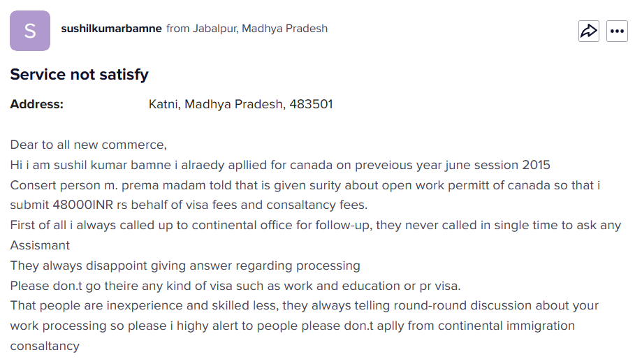Image resolution: width=635 pixels, height=364 pixels.
Task: Click the 'Dear to all new commerce' line
Action: coord(88,145)
